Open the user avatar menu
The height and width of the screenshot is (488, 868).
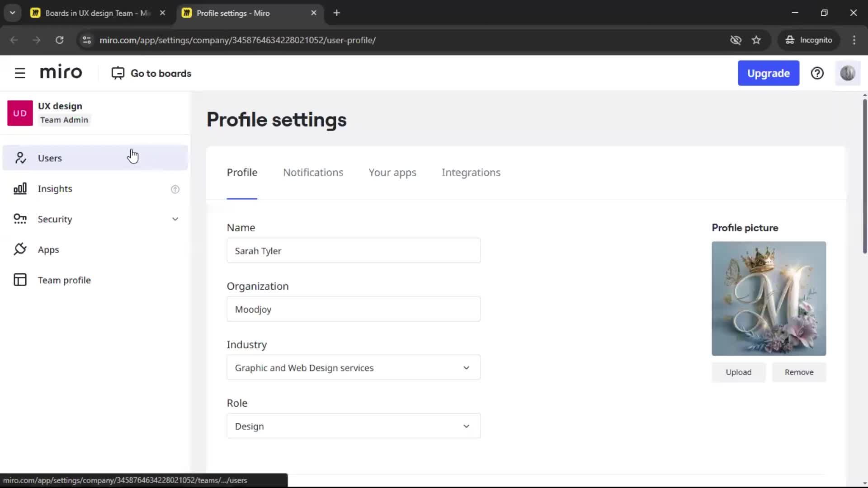[x=847, y=73]
